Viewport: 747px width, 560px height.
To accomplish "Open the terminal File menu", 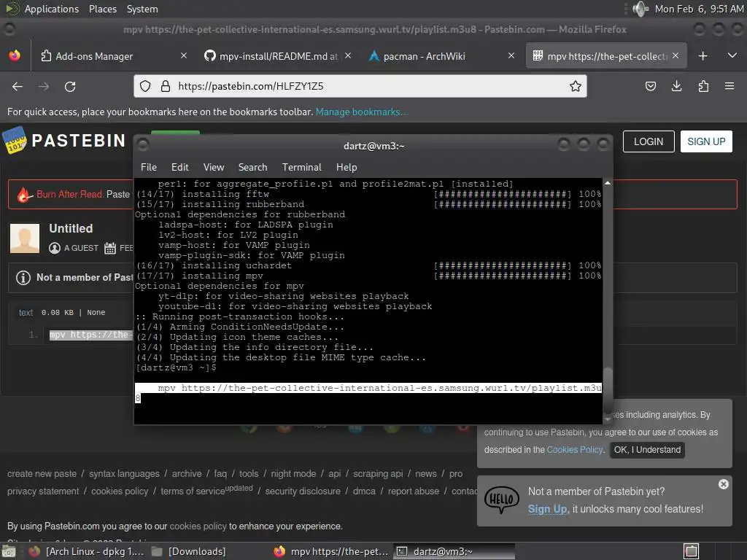I will point(149,167).
